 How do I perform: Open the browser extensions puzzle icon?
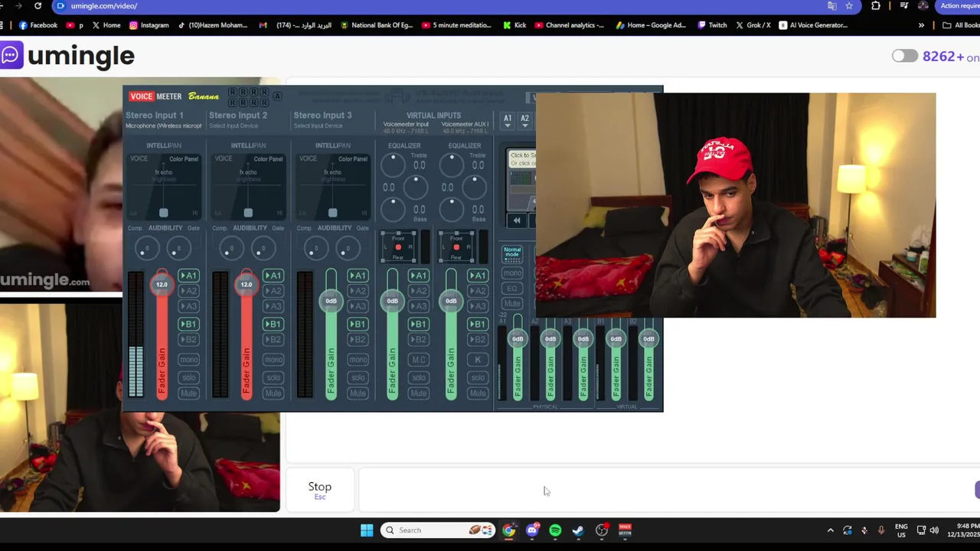point(876,5)
